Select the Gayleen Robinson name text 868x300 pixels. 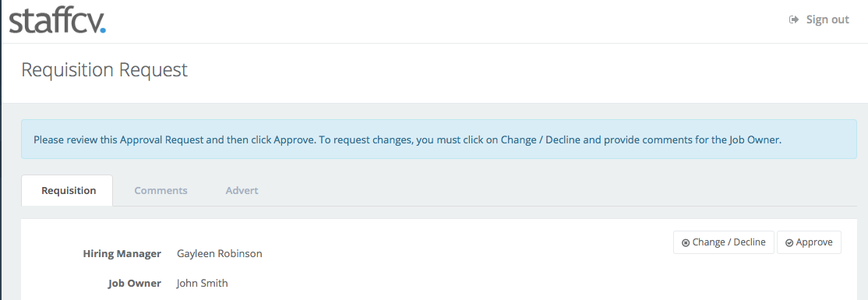220,254
